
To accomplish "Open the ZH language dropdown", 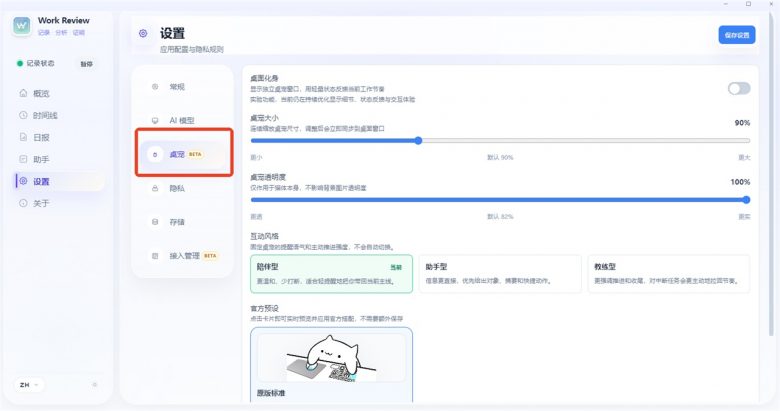I will [28, 385].
